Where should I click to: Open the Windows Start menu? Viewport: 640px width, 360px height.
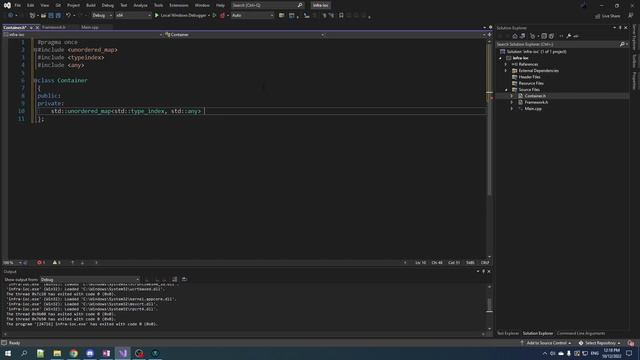coord(8,353)
